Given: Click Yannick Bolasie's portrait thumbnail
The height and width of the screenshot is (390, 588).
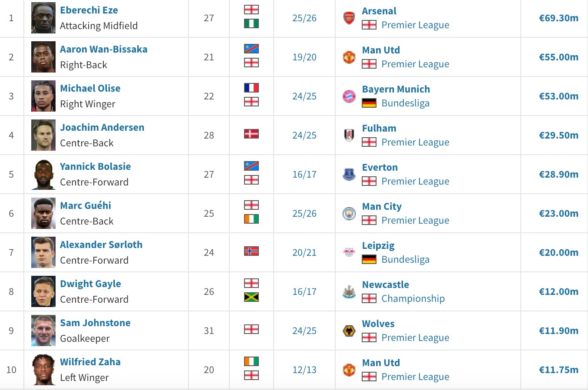Looking at the screenshot, I should point(43,174).
